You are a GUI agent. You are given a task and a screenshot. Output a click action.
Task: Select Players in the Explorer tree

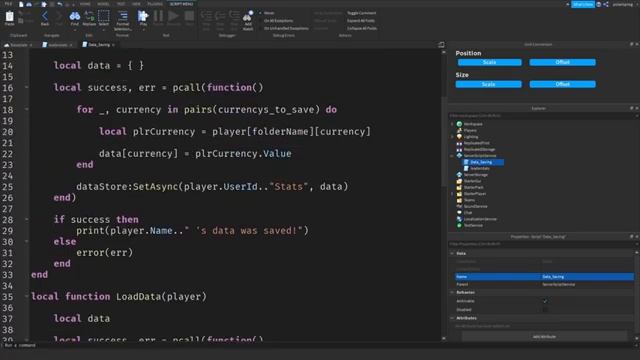coord(470,131)
